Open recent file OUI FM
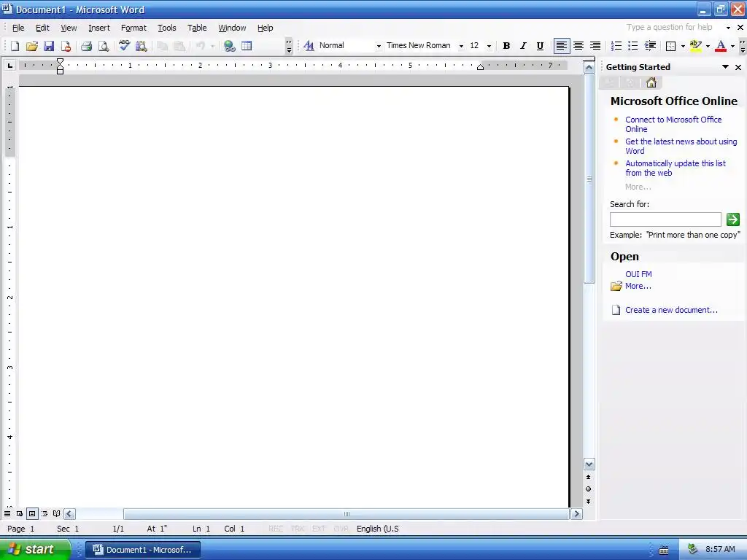The image size is (747, 560). pos(638,274)
